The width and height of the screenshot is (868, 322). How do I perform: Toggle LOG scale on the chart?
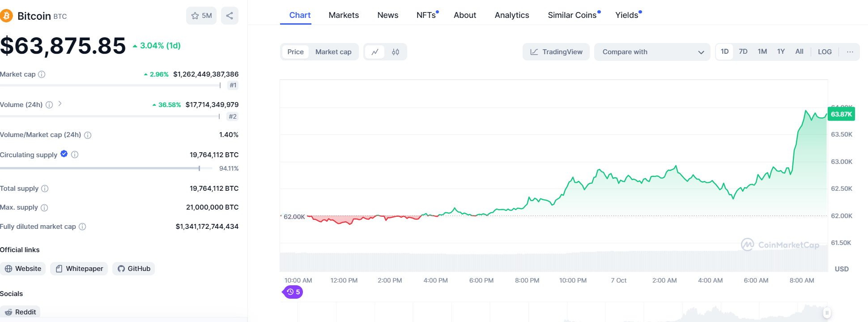[825, 52]
